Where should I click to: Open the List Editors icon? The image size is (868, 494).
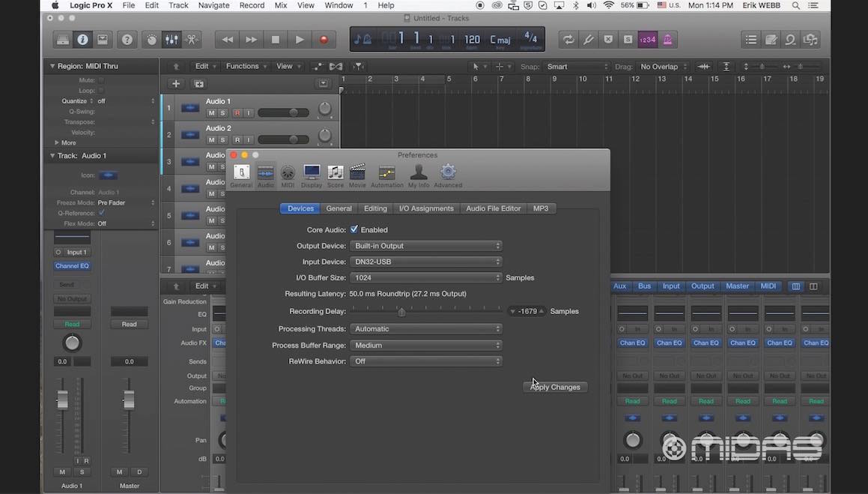(x=751, y=39)
